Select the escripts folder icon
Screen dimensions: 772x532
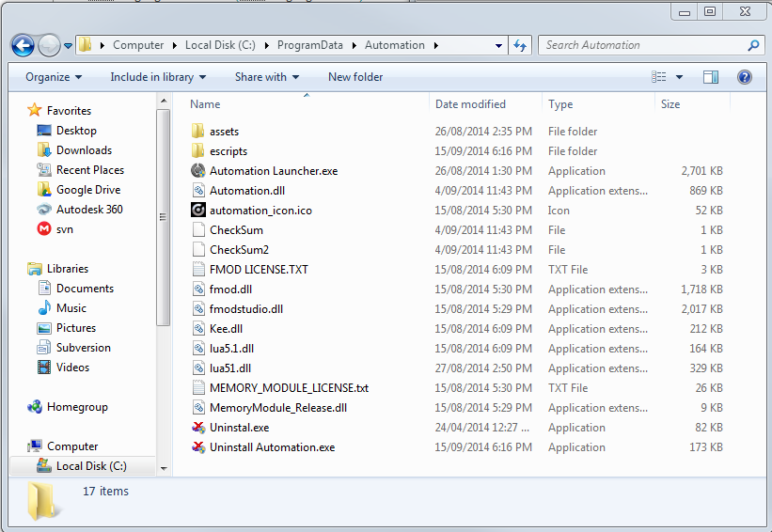[x=197, y=150]
